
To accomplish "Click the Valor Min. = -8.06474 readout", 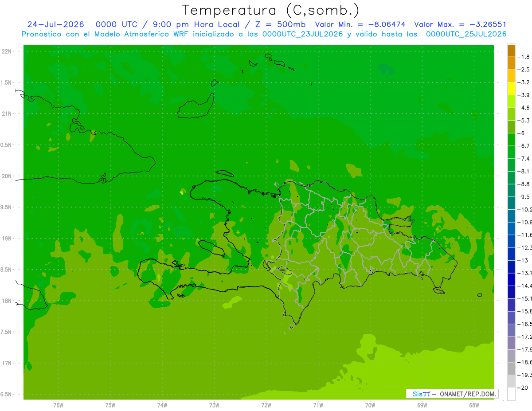I will coord(360,24).
